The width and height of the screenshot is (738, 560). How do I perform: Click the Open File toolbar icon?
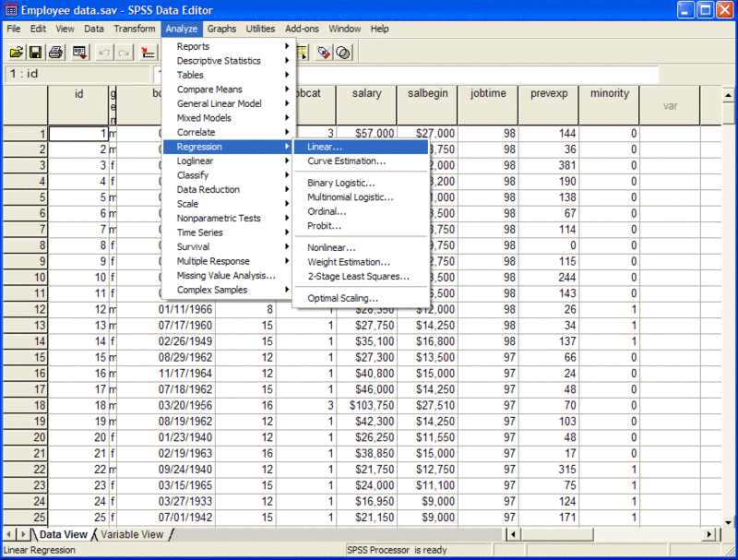click(x=15, y=53)
